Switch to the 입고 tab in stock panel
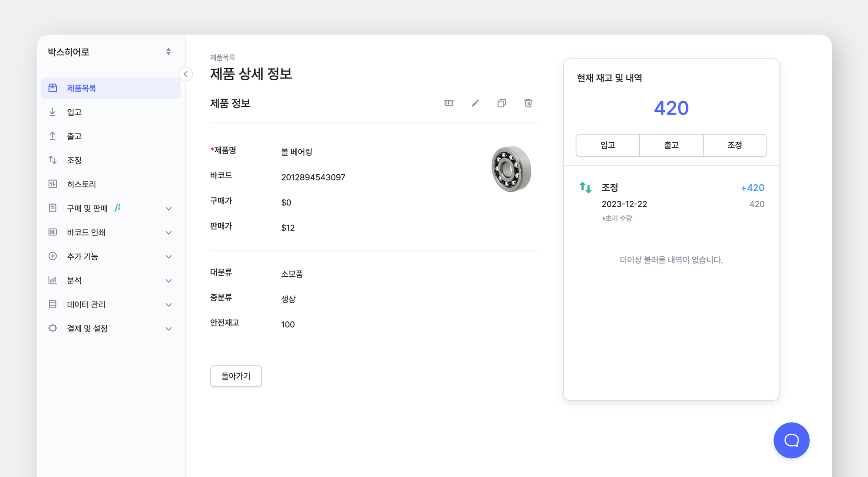The height and width of the screenshot is (477, 868). pyautogui.click(x=607, y=145)
